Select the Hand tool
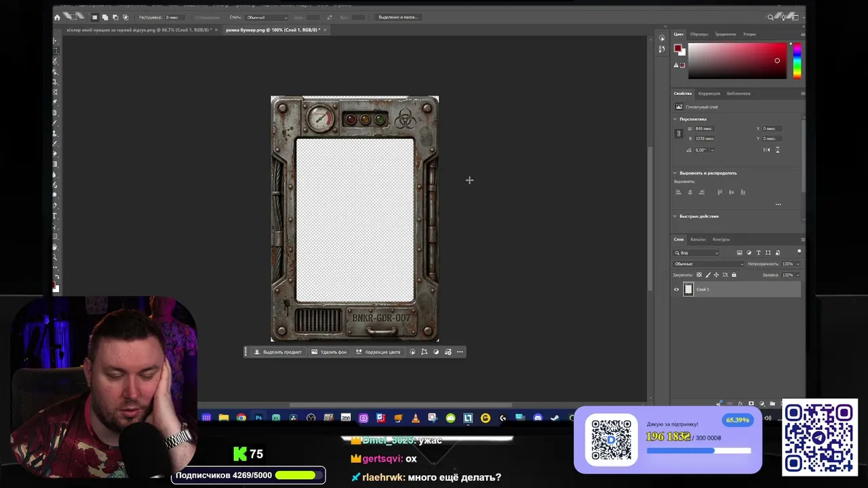This screenshot has height=488, width=868. 56,246
